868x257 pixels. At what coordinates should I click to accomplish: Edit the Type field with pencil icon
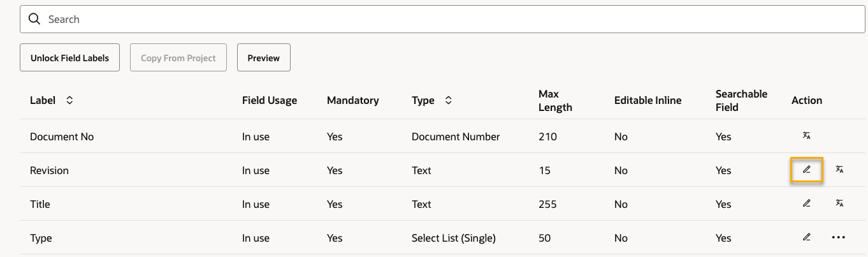pos(806,237)
